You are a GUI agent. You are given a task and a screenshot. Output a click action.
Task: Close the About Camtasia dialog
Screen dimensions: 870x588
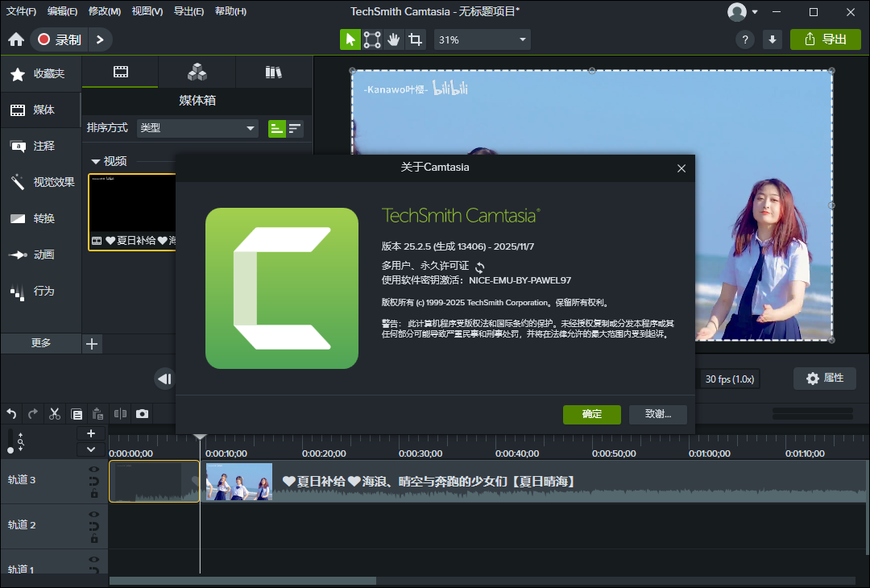click(x=681, y=168)
